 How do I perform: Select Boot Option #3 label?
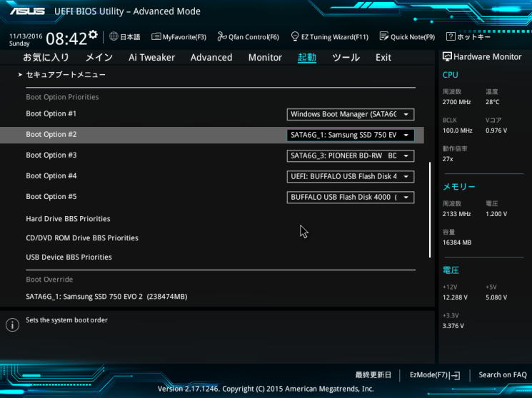(51, 155)
